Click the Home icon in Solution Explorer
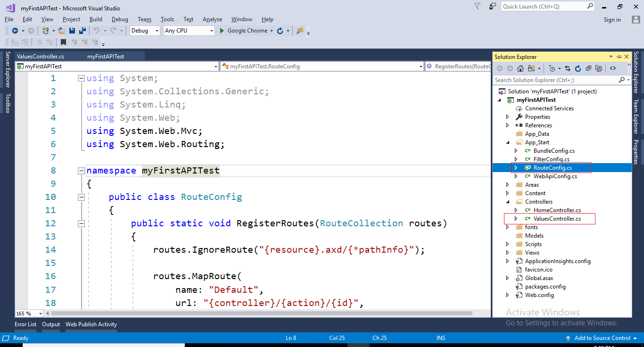 [x=520, y=68]
